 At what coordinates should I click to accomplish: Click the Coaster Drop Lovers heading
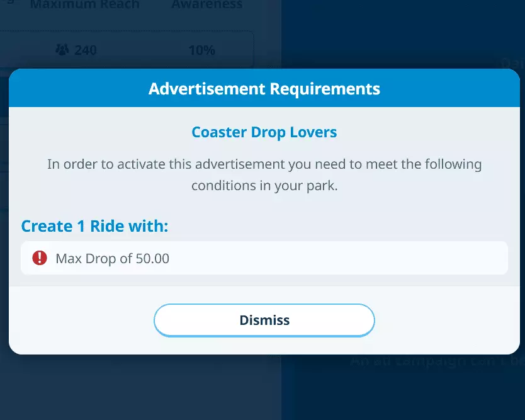pyautogui.click(x=264, y=133)
